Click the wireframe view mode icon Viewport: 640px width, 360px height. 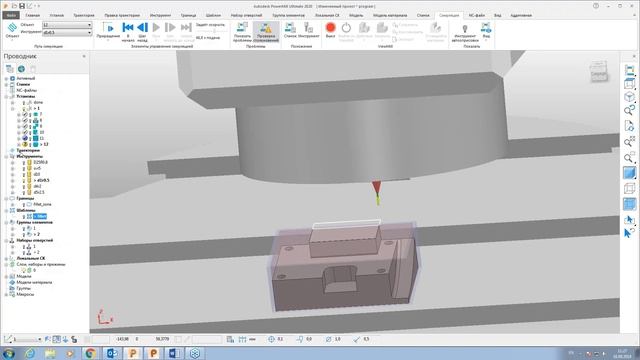click(x=629, y=188)
